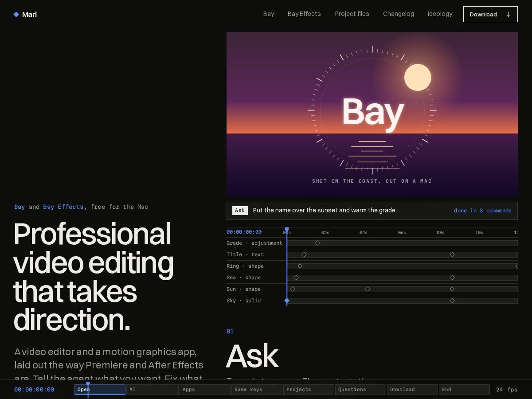This screenshot has width=532, height=399.
Task: Jump to the End segment in bottom bar
Action: pyautogui.click(x=464, y=390)
